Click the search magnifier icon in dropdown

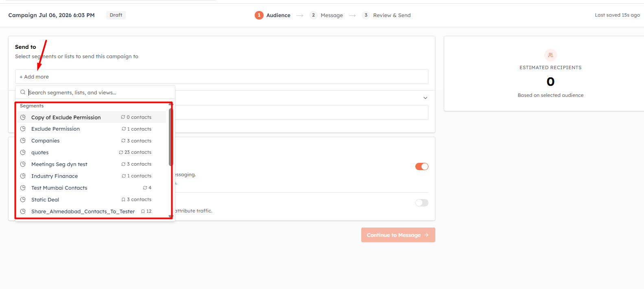coord(23,92)
